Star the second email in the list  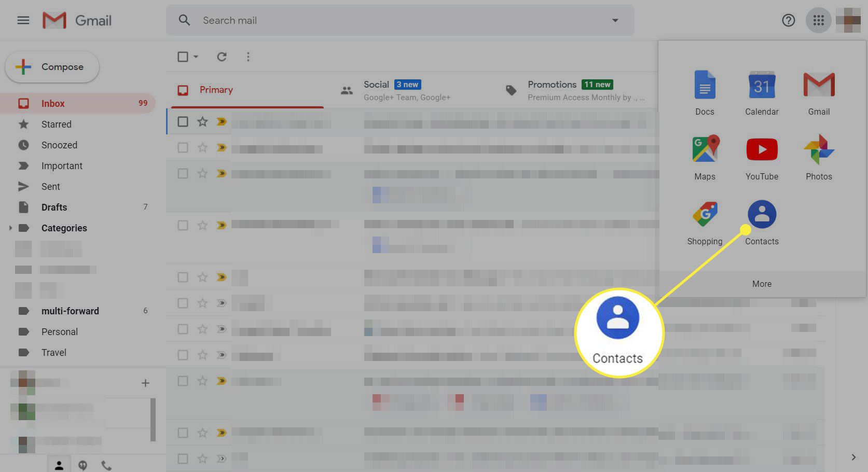point(202,147)
